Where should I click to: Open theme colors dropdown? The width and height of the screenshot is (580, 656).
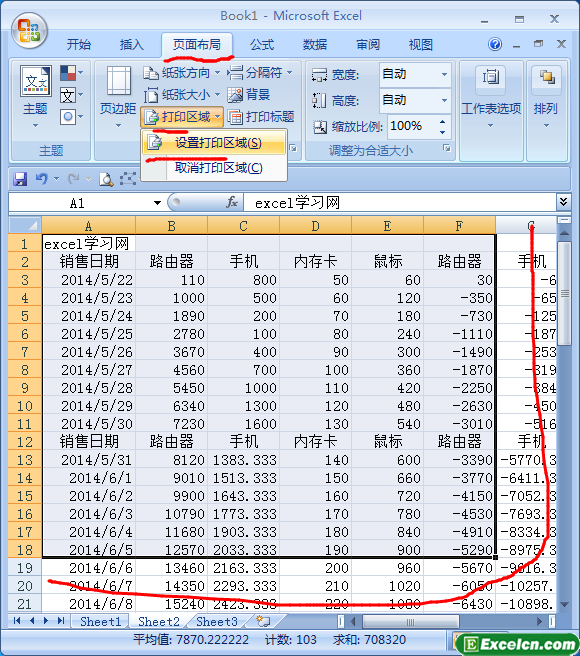coord(71,73)
